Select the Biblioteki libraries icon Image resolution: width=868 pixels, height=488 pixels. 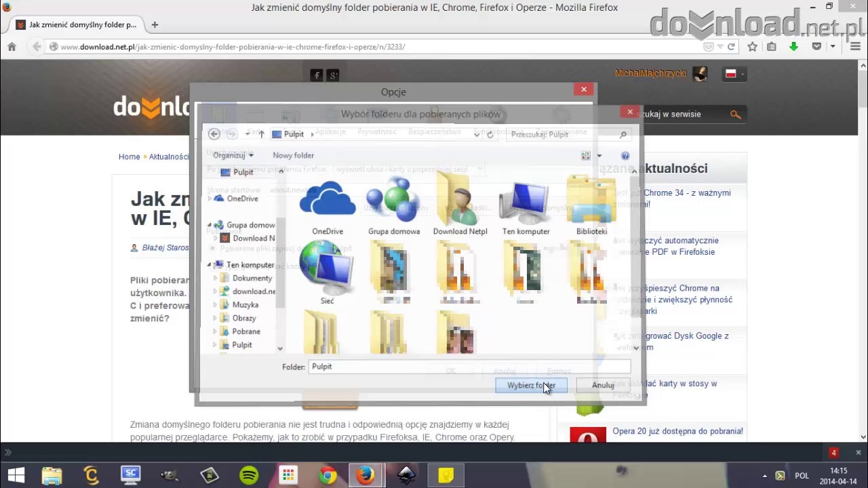tap(591, 199)
